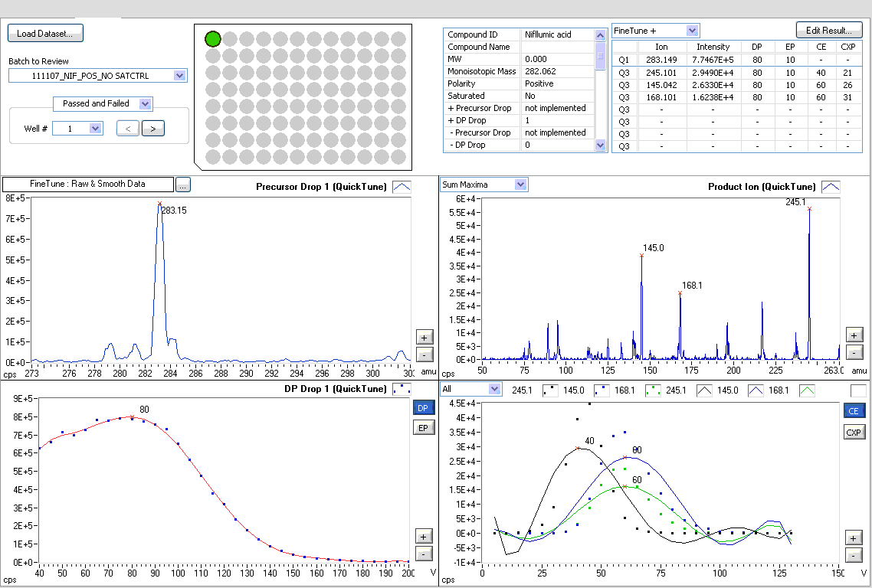Click green dotted 168.1 legend swatch
872x588 pixels.
pyautogui.click(x=653, y=390)
